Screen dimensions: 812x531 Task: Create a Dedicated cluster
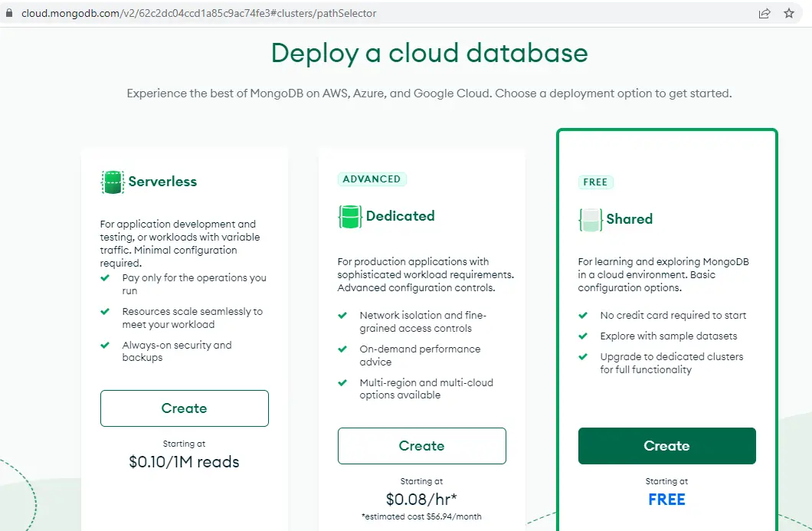[x=421, y=445]
